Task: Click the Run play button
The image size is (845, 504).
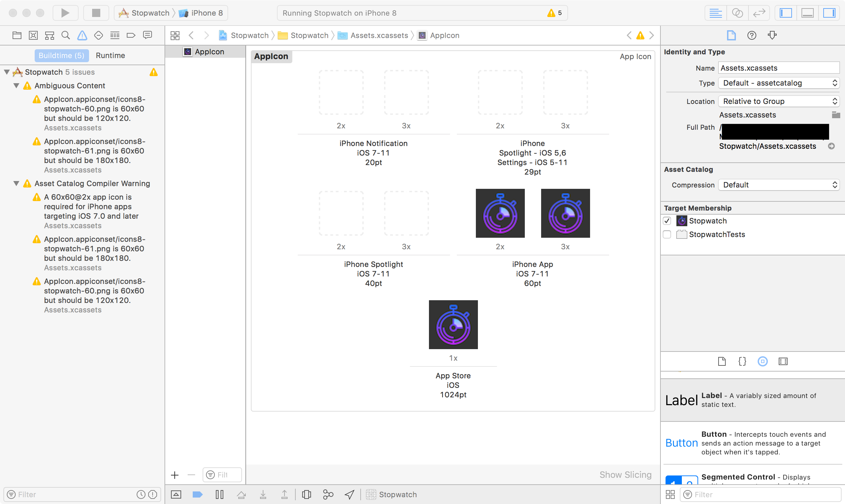Action: coord(65,13)
